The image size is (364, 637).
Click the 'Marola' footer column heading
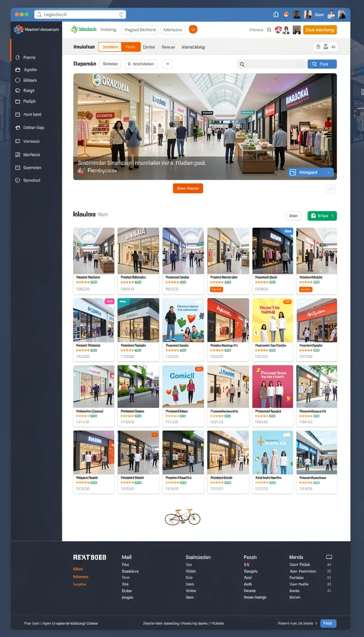(x=296, y=557)
